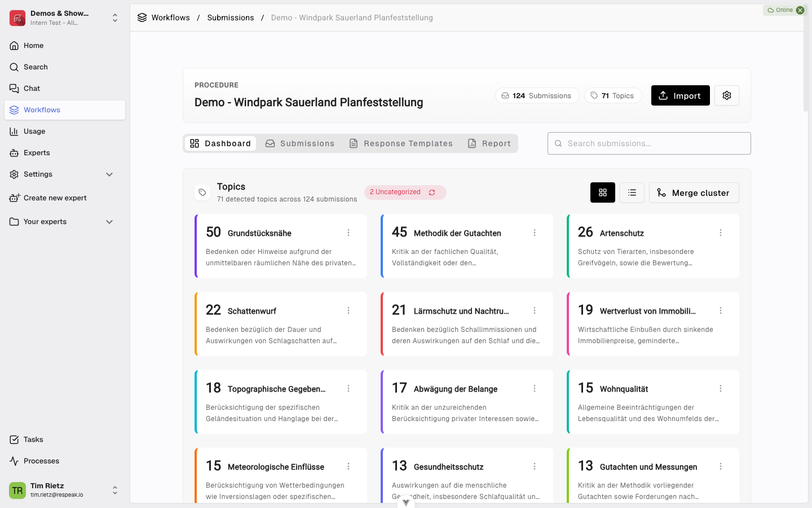
Task: Open Chat in the sidebar
Action: tap(65, 89)
